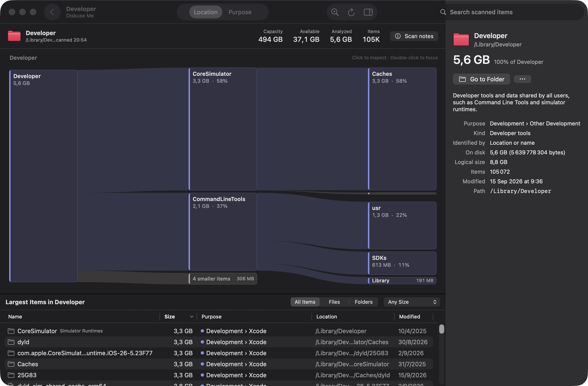Switch to the Purpose view
The height and width of the screenshot is (386, 588).
click(x=240, y=12)
